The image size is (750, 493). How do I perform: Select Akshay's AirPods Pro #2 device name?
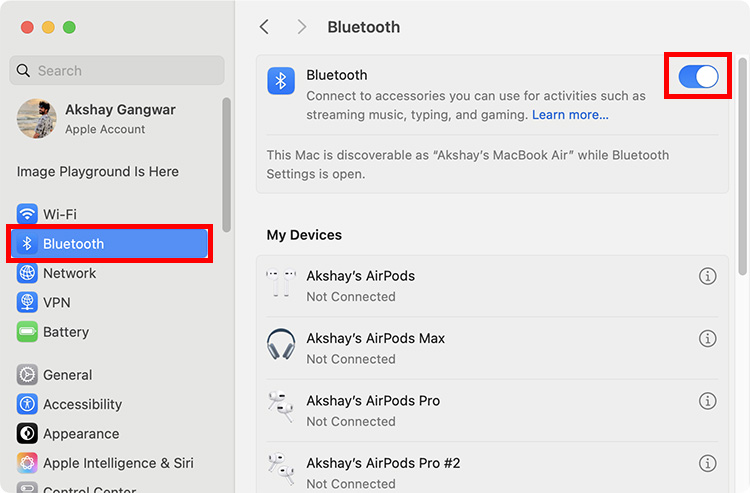[x=383, y=463]
